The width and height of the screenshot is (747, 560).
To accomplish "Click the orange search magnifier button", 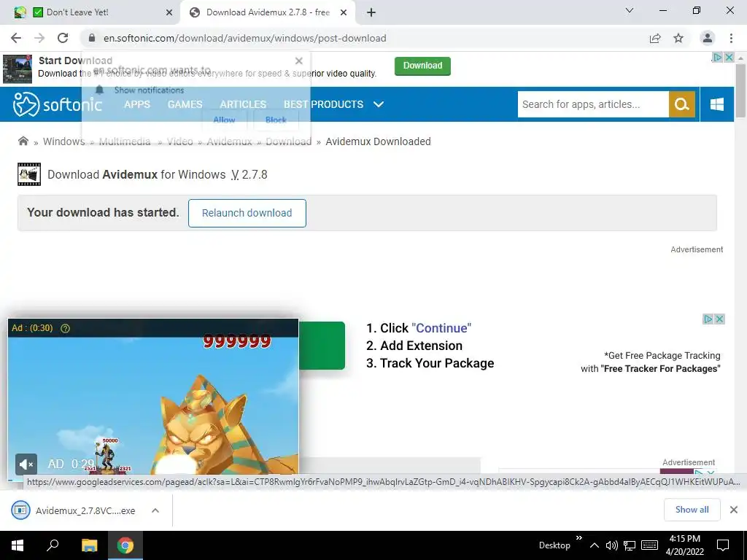I will coord(682,104).
